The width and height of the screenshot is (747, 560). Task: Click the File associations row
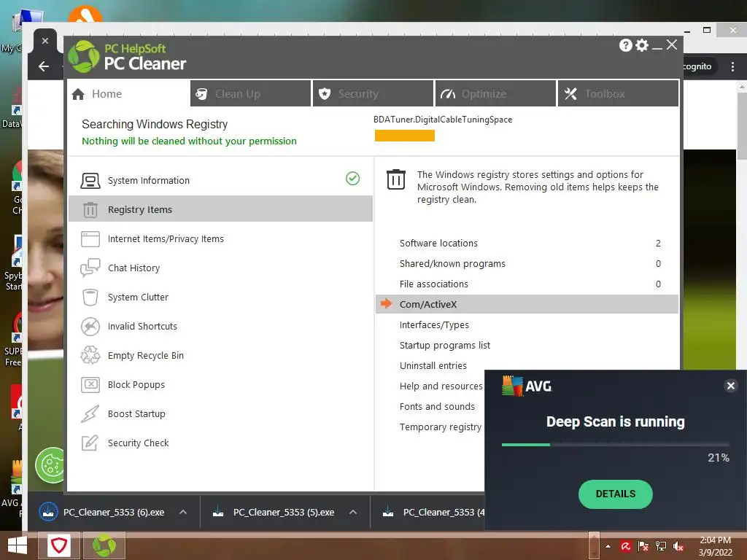527,284
